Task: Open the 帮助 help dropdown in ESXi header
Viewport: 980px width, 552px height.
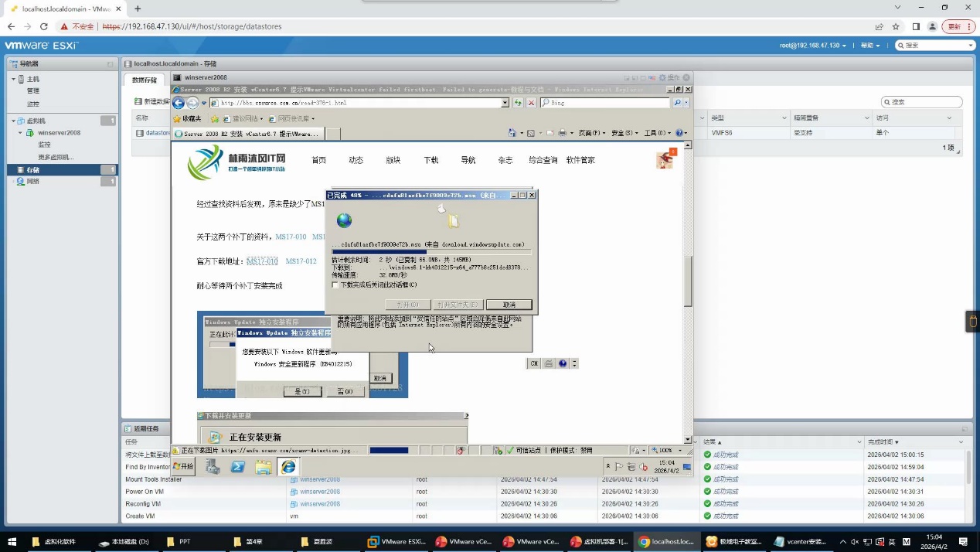Action: [869, 46]
